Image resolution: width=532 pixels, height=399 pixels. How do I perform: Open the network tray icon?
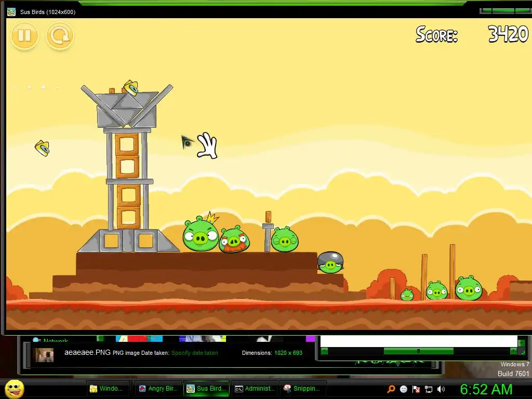tap(429, 389)
